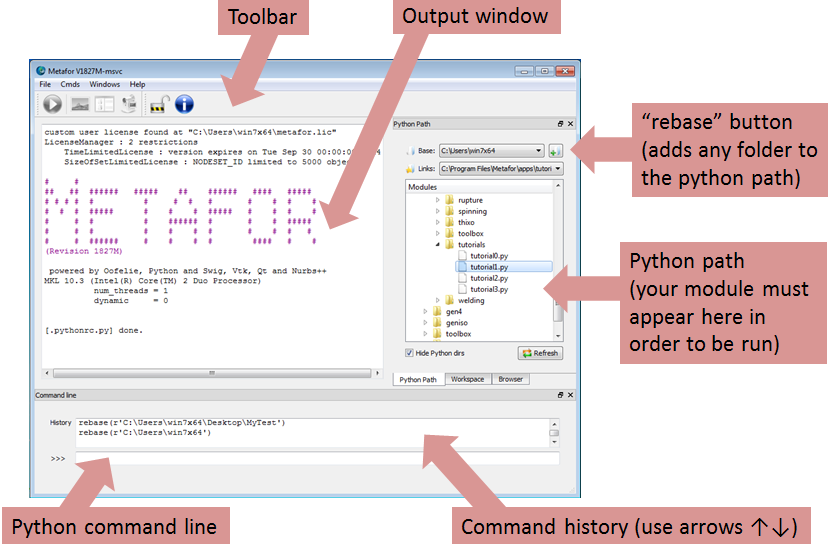The height and width of the screenshot is (544, 828).
Task: Select tutorial0.py in the Modules tree
Action: [489, 256]
